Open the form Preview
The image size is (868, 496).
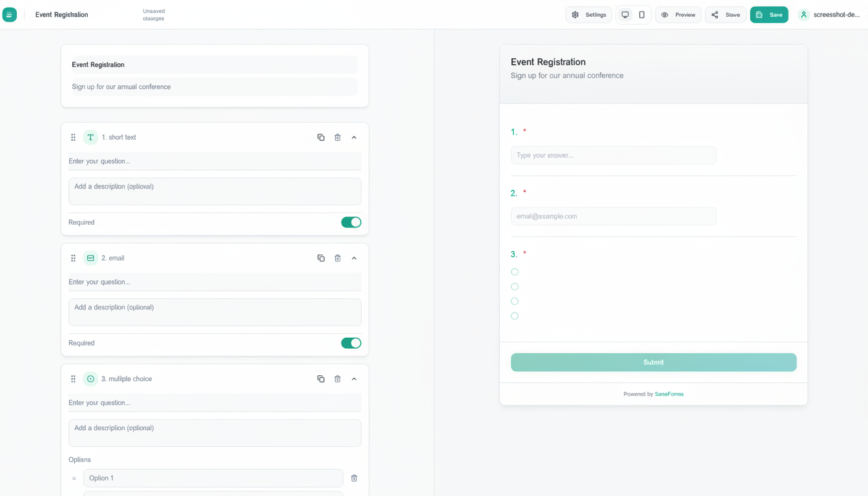coord(678,15)
